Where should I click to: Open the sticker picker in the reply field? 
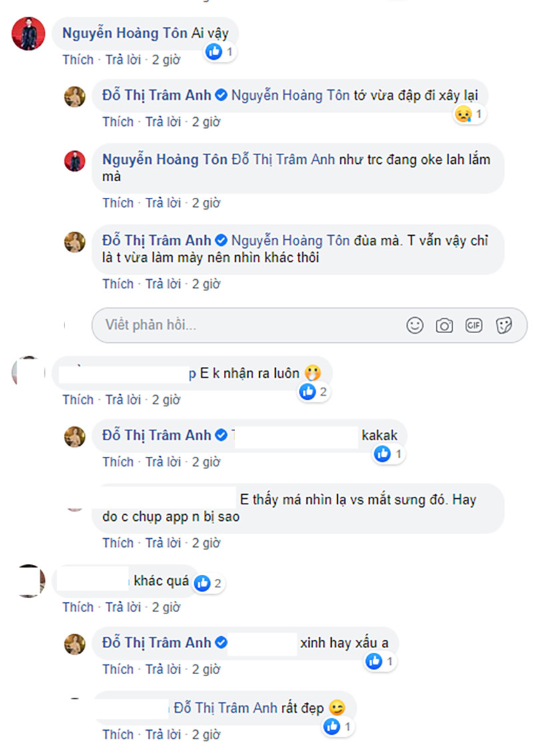coord(504,325)
